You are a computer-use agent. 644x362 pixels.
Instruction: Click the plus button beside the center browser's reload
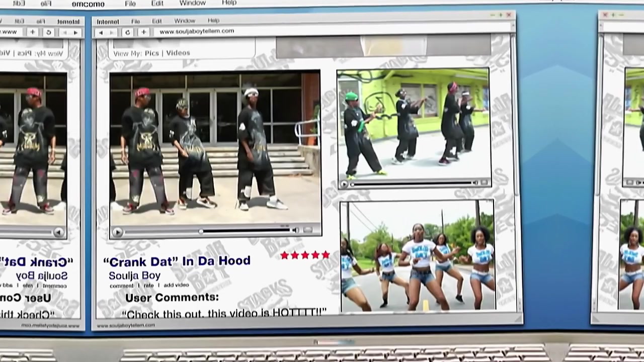(x=143, y=32)
